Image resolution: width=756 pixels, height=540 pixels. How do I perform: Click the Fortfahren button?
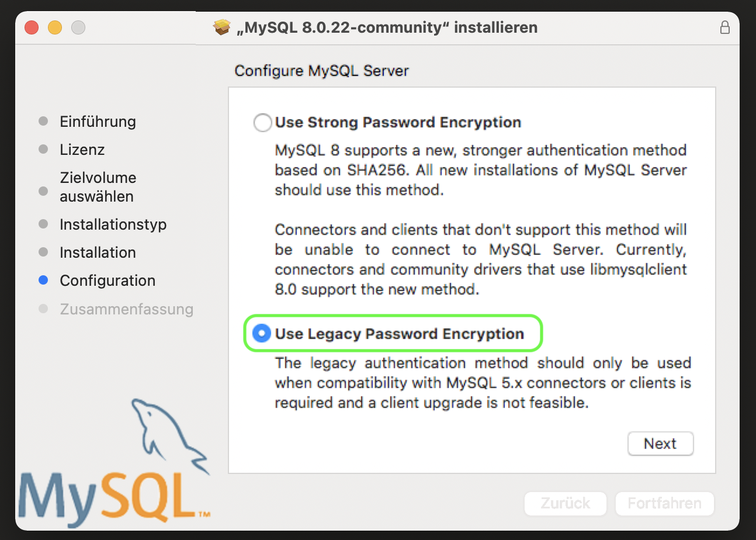click(x=664, y=503)
